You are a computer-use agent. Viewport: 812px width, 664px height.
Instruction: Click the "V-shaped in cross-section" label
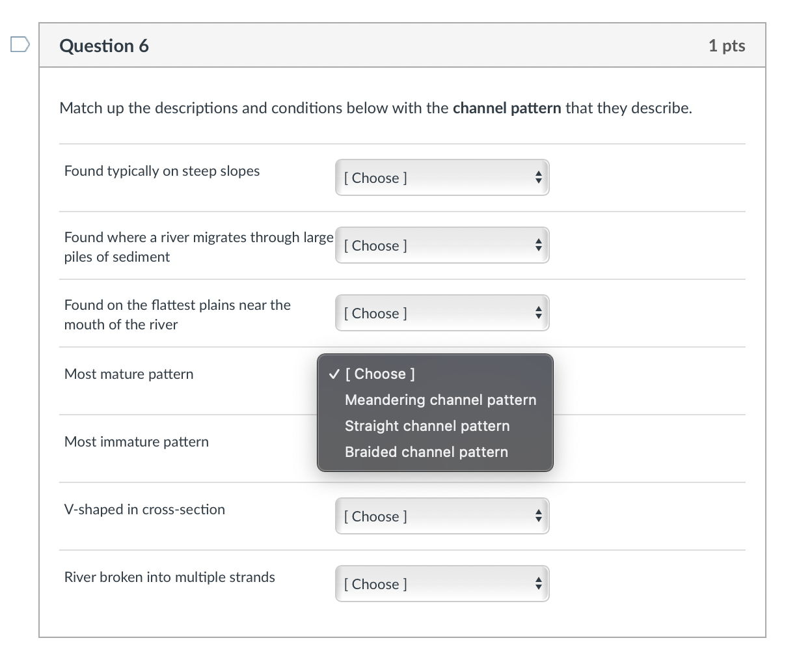144,510
